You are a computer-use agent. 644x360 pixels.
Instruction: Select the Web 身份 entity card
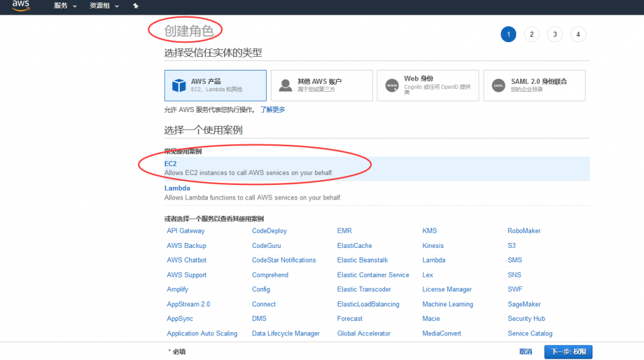[428, 86]
